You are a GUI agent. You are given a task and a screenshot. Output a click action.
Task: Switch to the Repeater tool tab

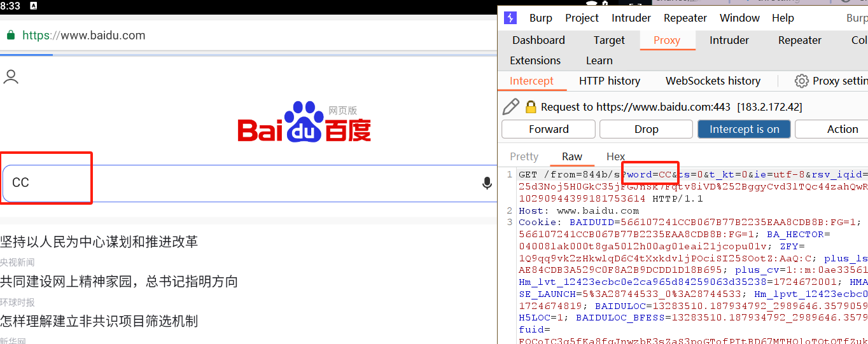tap(800, 40)
